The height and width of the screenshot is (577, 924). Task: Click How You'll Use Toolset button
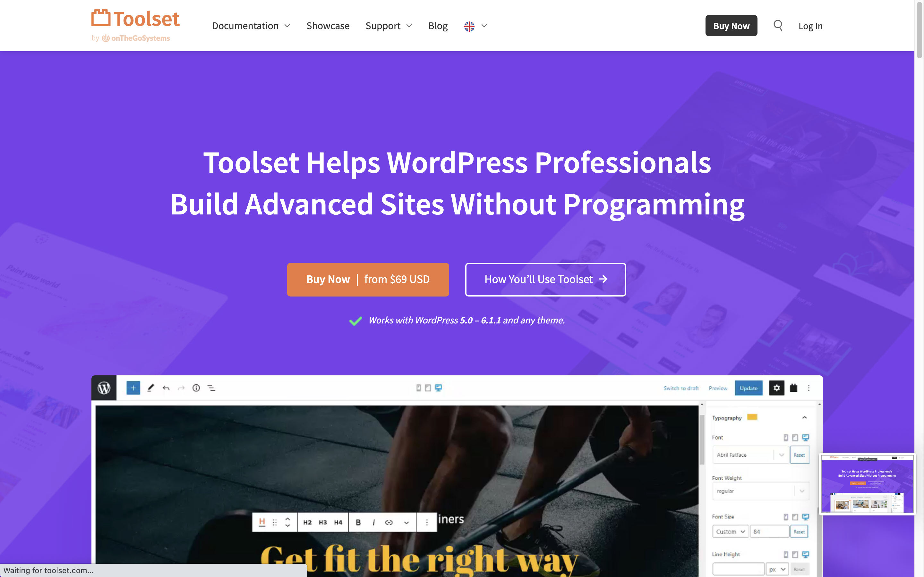[545, 279]
